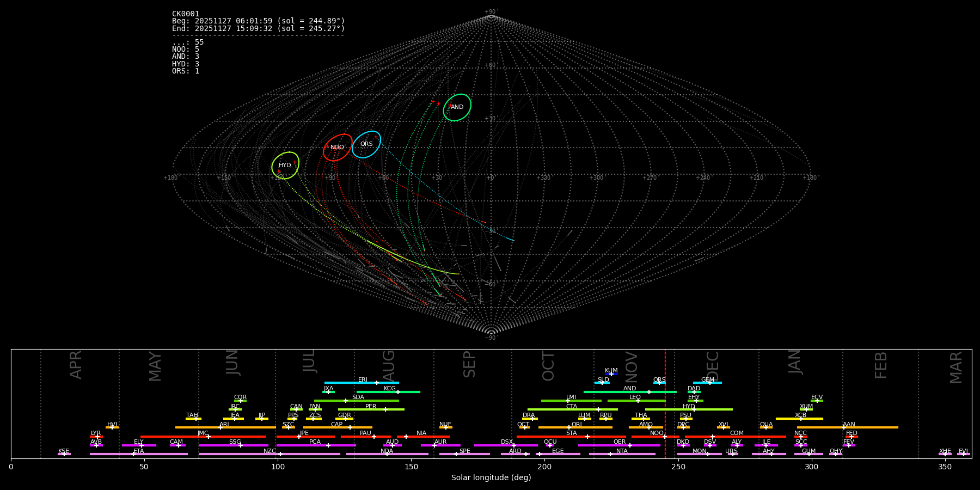Click the KCG shower label in the timeline

(390, 389)
